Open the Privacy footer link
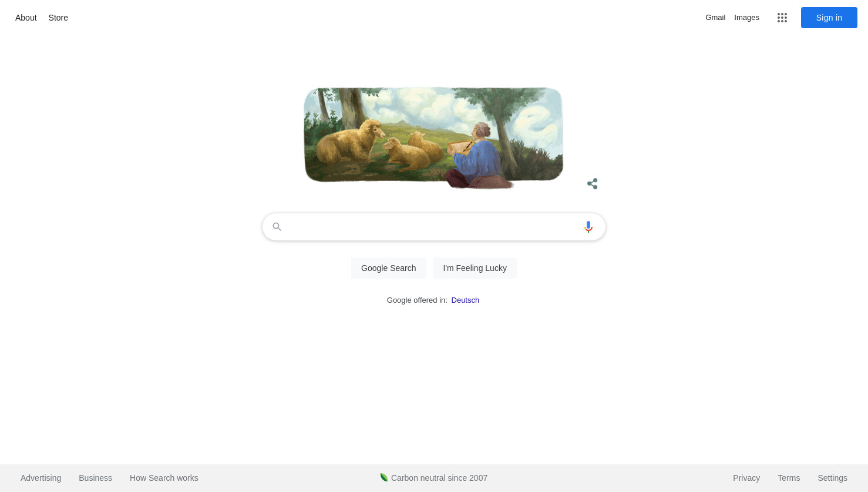Image resolution: width=868 pixels, height=492 pixels. tap(746, 478)
